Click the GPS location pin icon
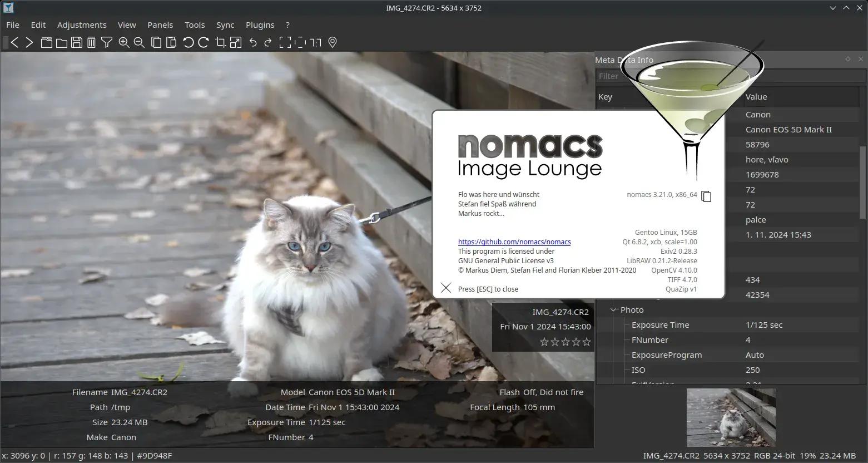868x463 pixels. click(333, 42)
